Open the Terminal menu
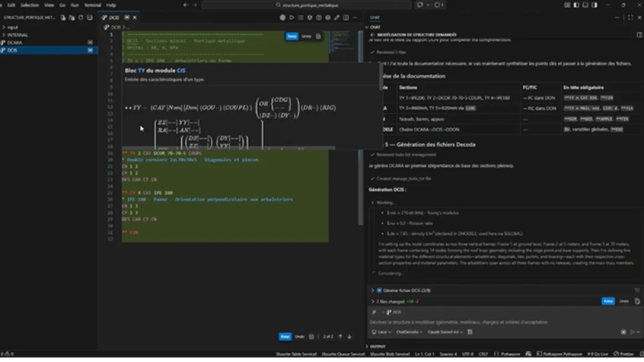Screen dimensions: 644x362 [x=93, y=5]
